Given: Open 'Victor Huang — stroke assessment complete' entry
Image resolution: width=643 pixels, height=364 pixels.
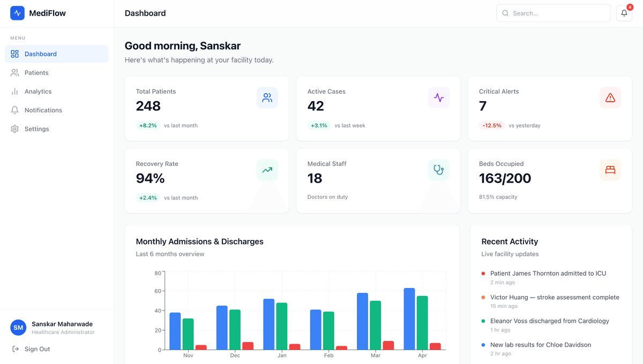Looking at the screenshot, I should pos(555,297).
